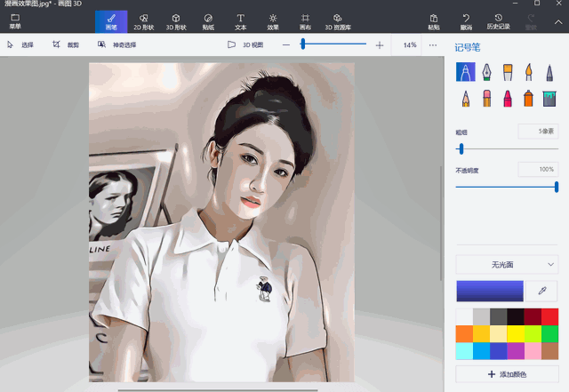Click the thickness 5像素 input field
Image resolution: width=569 pixels, height=392 pixels.
click(538, 131)
